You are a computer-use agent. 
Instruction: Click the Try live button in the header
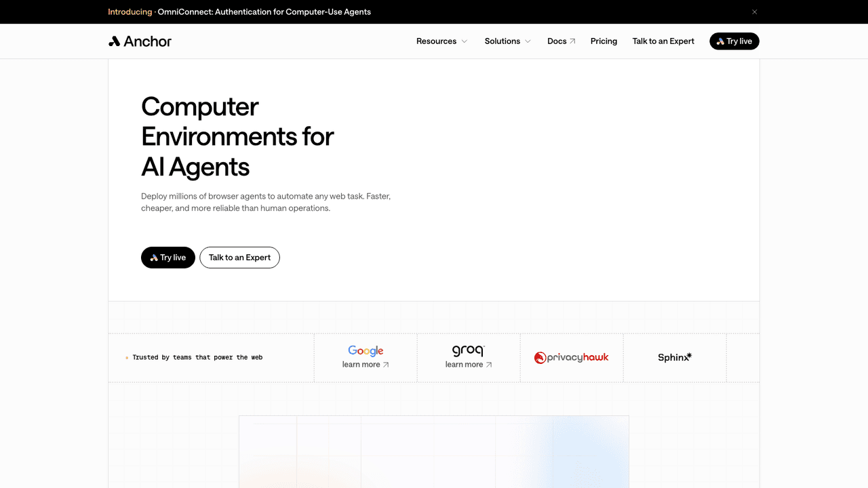point(734,41)
